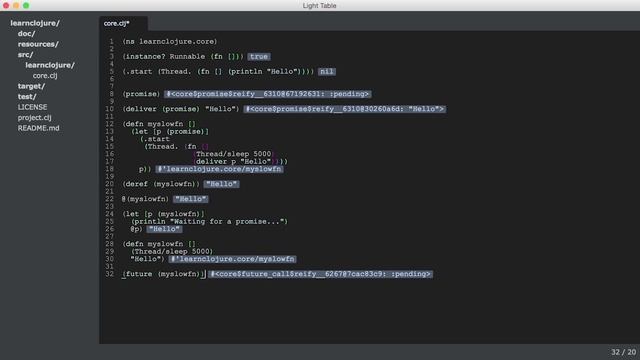Image resolution: width=640 pixels, height=360 pixels.
Task: Collapse the src/ folder
Action: 25,55
